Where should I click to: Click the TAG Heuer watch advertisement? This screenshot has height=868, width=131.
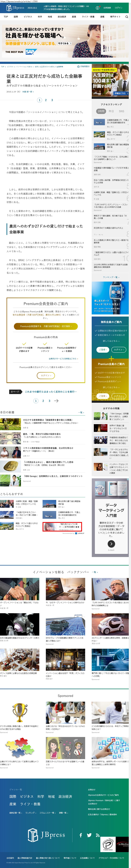[x=110, y=298]
